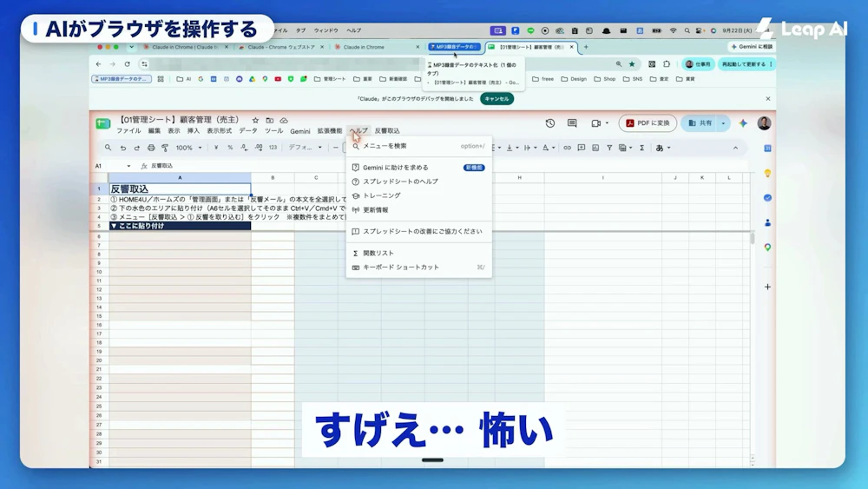The height and width of the screenshot is (489, 868).
Task: Collapse the toolbar with the chevron
Action: tap(735, 148)
